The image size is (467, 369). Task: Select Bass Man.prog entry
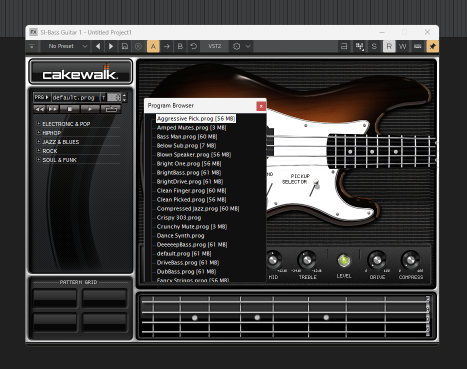(x=187, y=137)
